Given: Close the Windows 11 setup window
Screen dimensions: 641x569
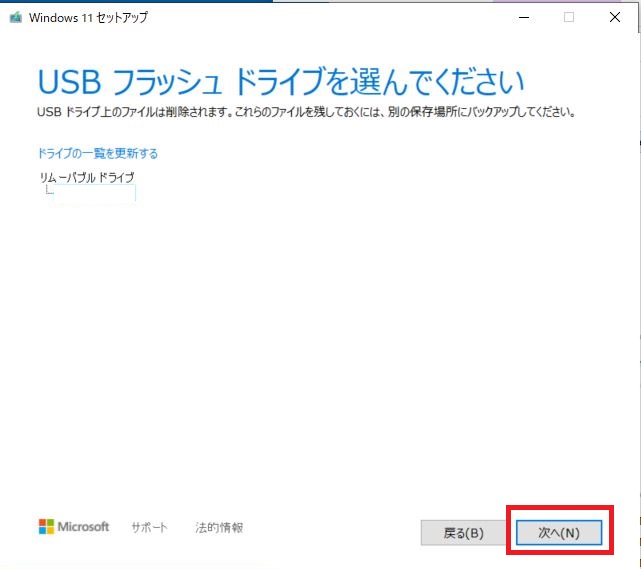Looking at the screenshot, I should click(x=613, y=17).
